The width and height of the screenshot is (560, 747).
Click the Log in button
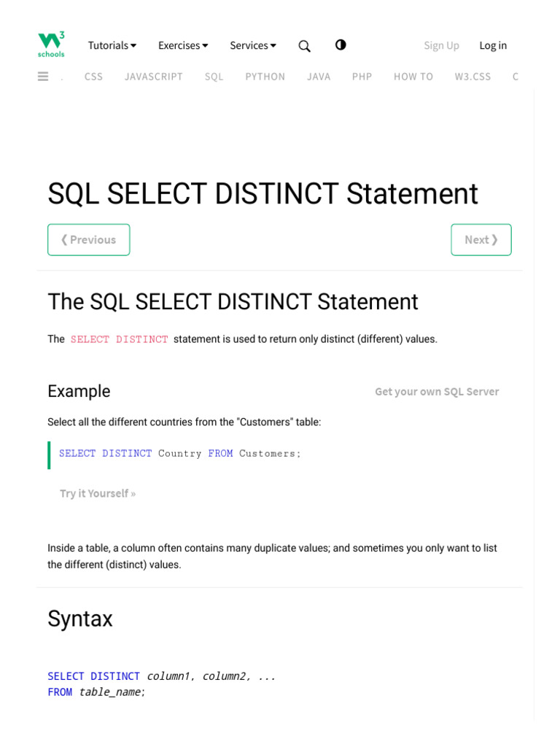(493, 45)
